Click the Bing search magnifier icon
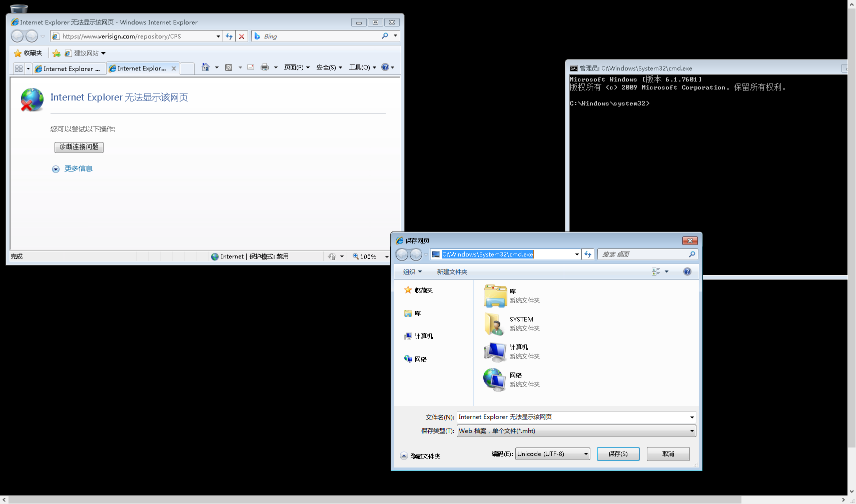Screen dimensions: 856x504 pos(385,36)
